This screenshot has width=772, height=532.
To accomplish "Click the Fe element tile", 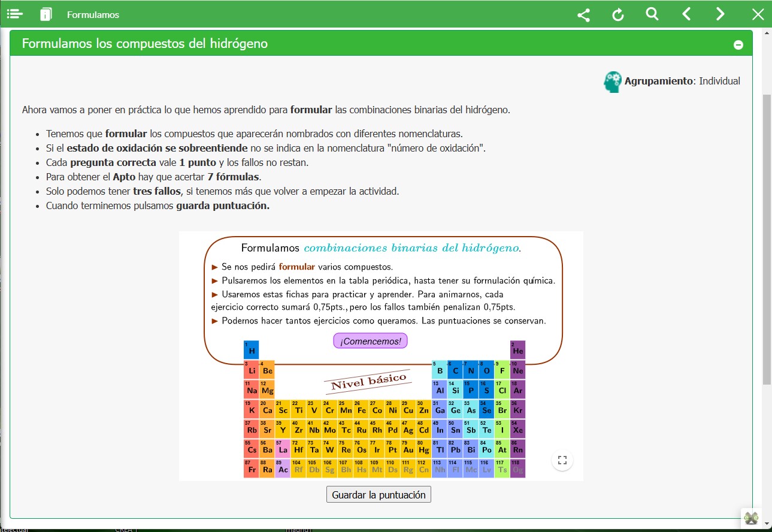I will pos(361,409).
